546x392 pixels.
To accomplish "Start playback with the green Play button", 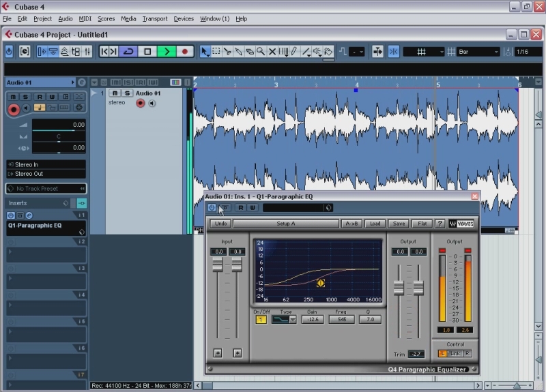I will (x=167, y=51).
